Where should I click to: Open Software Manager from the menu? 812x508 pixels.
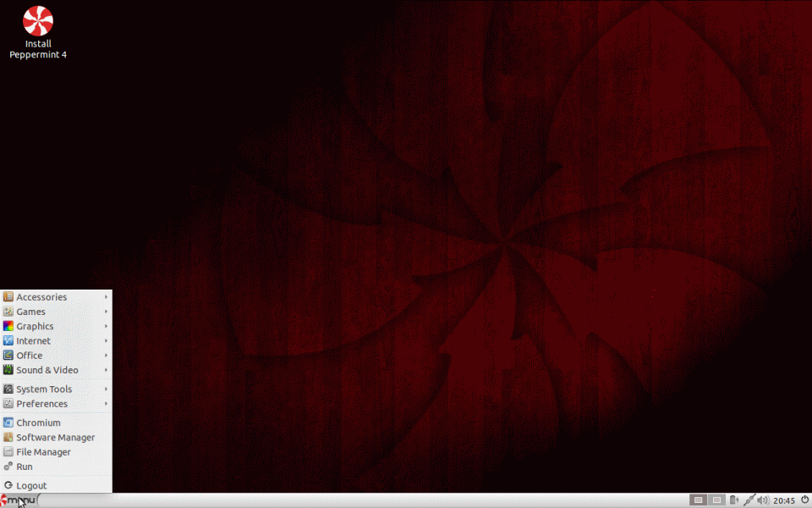56,437
